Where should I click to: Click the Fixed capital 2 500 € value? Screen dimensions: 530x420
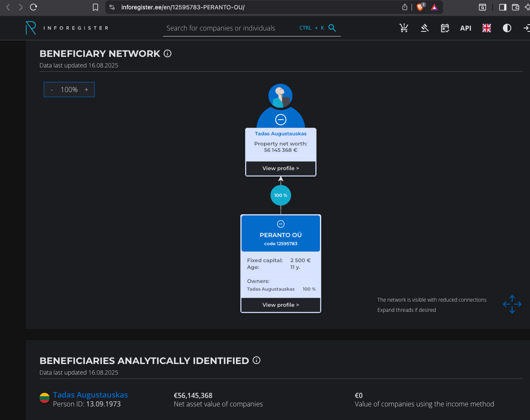tap(300, 260)
